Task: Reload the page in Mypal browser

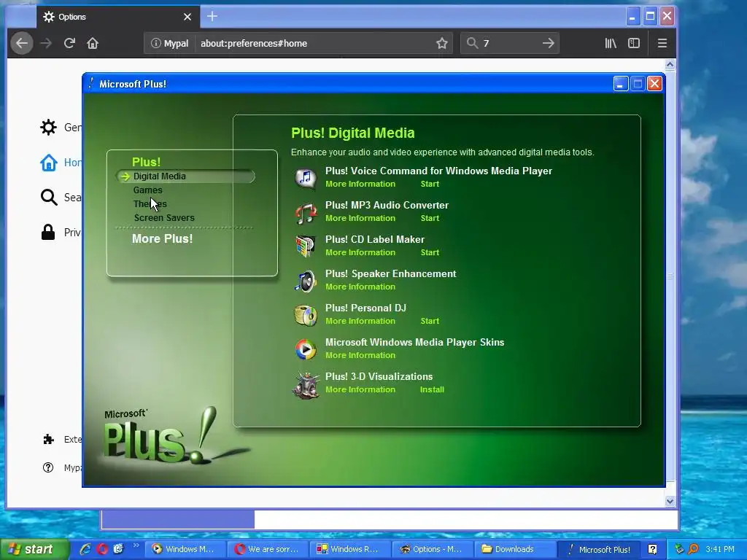Action: [69, 43]
